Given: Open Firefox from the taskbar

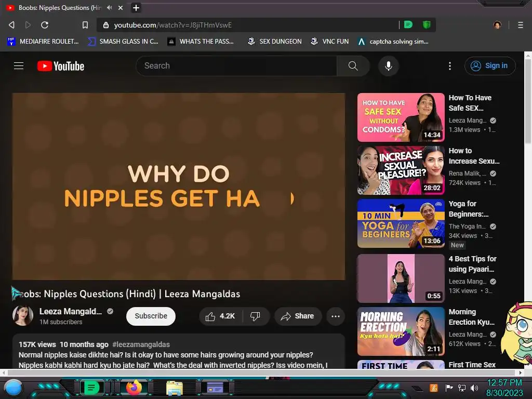Looking at the screenshot, I should click(x=134, y=388).
